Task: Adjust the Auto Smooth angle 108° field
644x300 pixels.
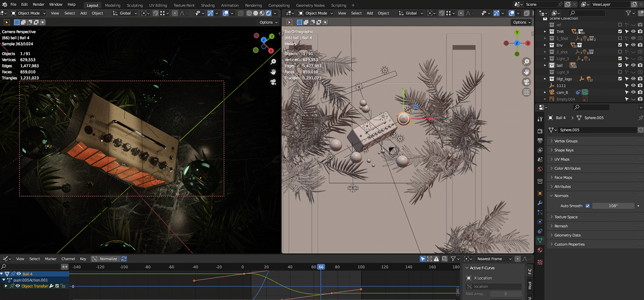Action: (613, 206)
